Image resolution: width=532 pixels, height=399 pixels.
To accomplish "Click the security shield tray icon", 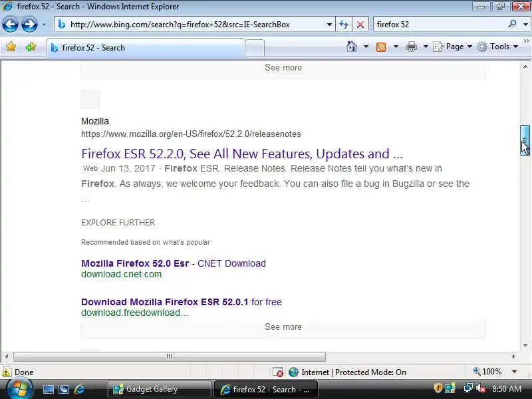I will tap(438, 388).
